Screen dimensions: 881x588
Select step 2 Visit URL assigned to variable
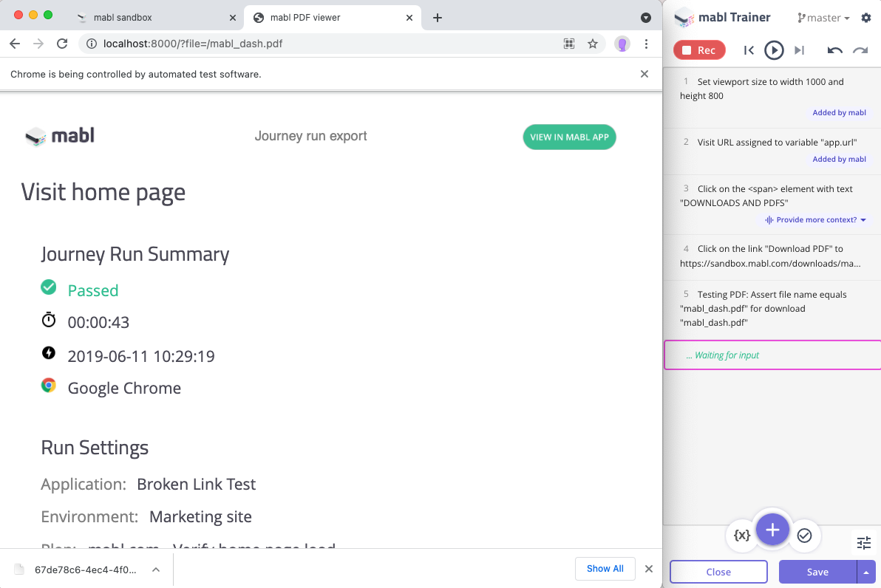(x=772, y=151)
